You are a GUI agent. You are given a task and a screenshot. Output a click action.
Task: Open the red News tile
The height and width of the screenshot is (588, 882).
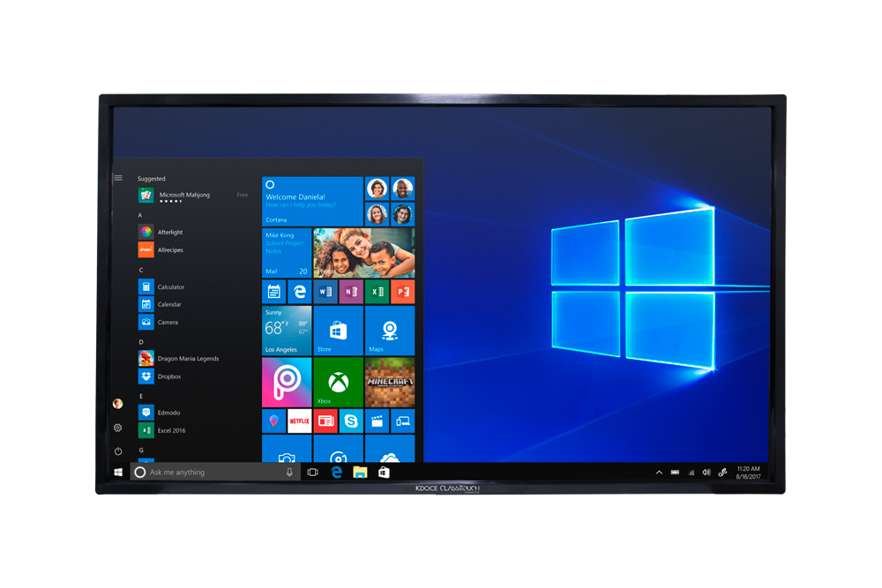(x=325, y=421)
